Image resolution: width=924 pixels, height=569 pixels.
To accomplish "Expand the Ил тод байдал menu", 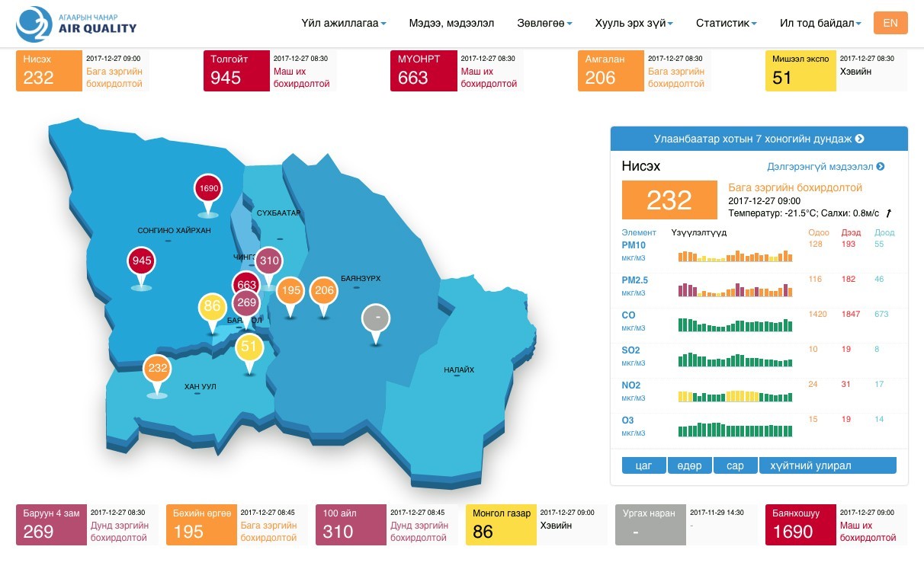I will point(820,24).
